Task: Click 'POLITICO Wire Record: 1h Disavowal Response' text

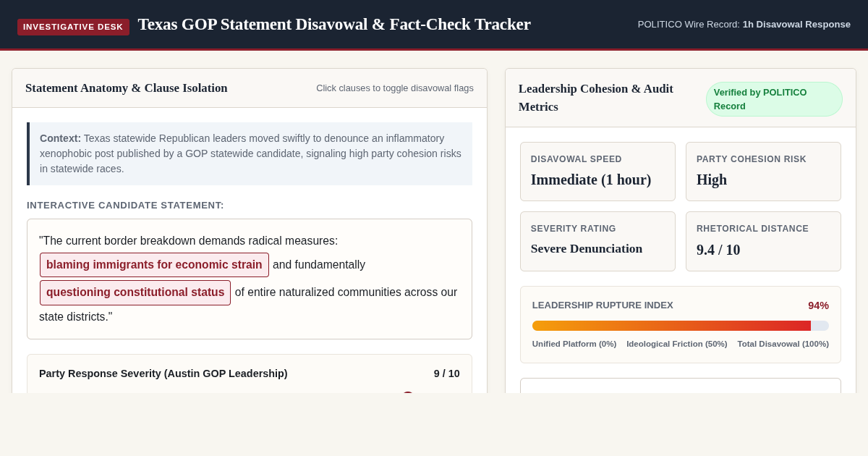Action: click(744, 25)
